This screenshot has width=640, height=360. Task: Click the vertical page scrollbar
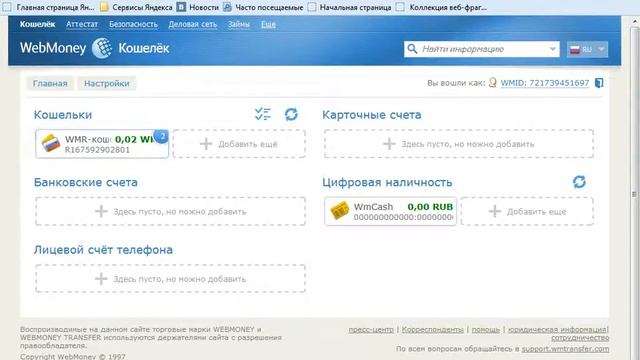(x=634, y=188)
